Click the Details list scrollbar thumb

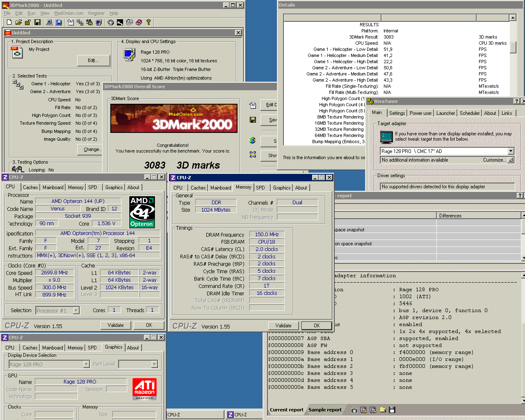[x=513, y=47]
